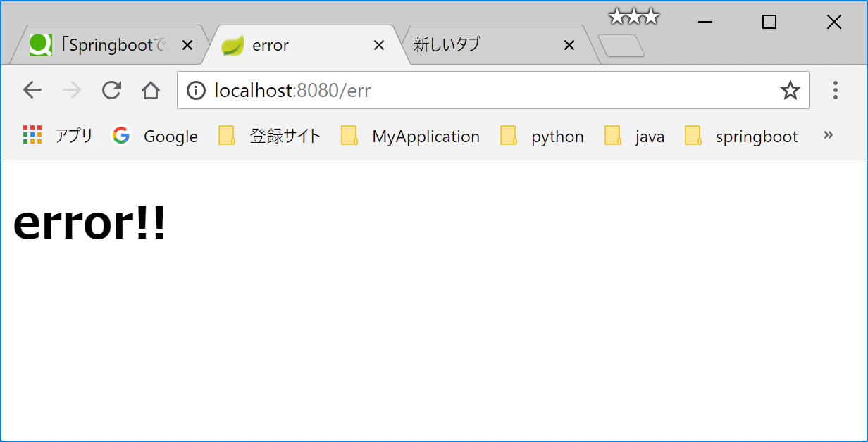
Task: Click the error!! heading text
Action: tap(90, 223)
